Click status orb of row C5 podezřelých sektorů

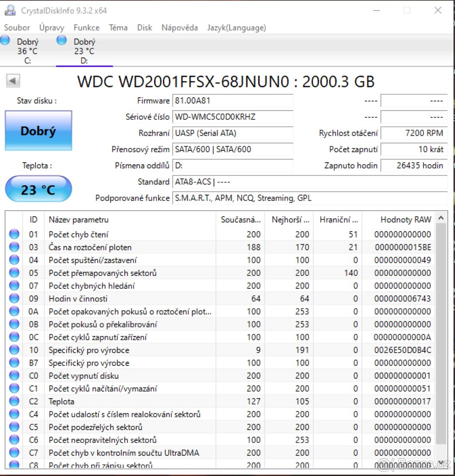pos(14,427)
